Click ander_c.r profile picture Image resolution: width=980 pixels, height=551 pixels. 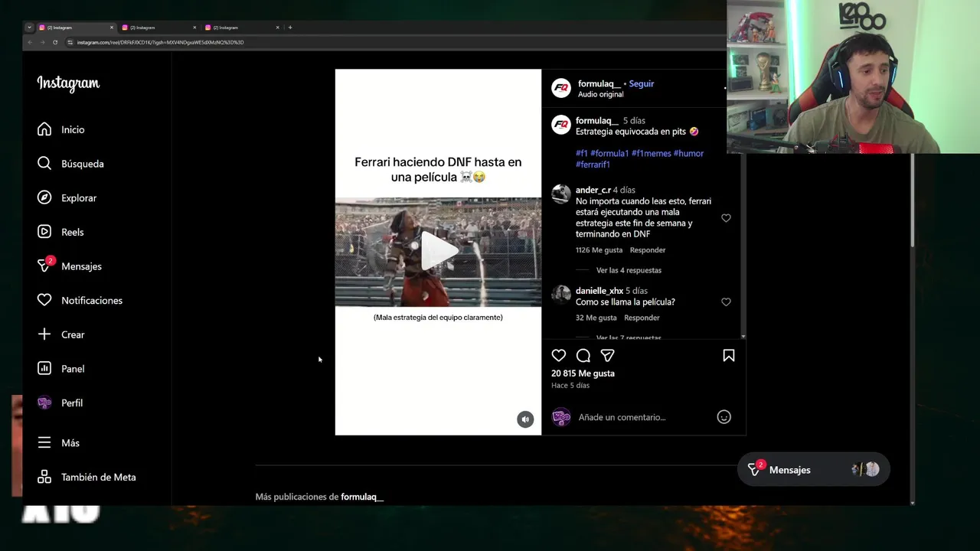tap(561, 194)
